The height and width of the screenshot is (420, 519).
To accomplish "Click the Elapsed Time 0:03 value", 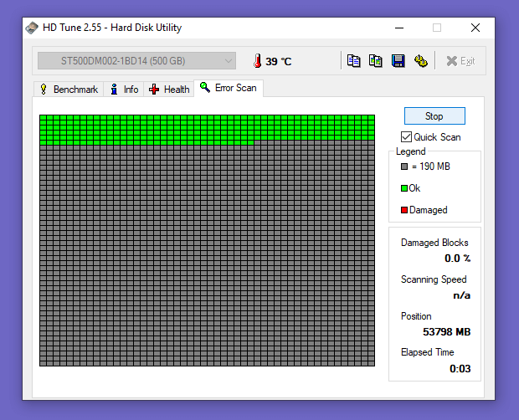I will 460,368.
